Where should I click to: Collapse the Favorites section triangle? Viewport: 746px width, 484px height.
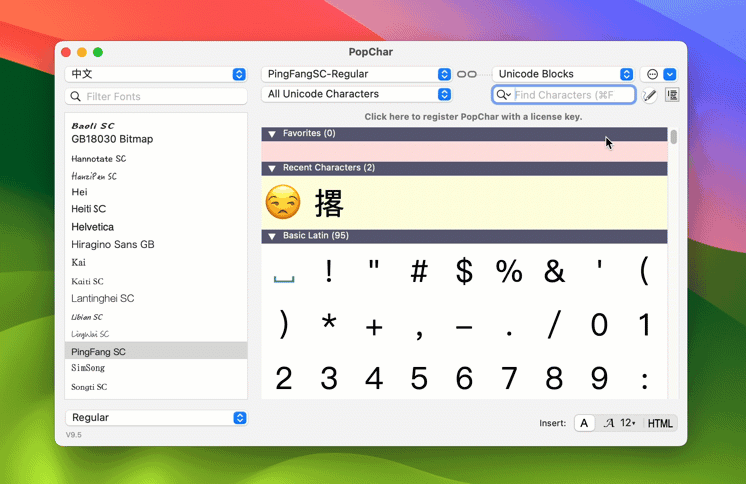[272, 134]
